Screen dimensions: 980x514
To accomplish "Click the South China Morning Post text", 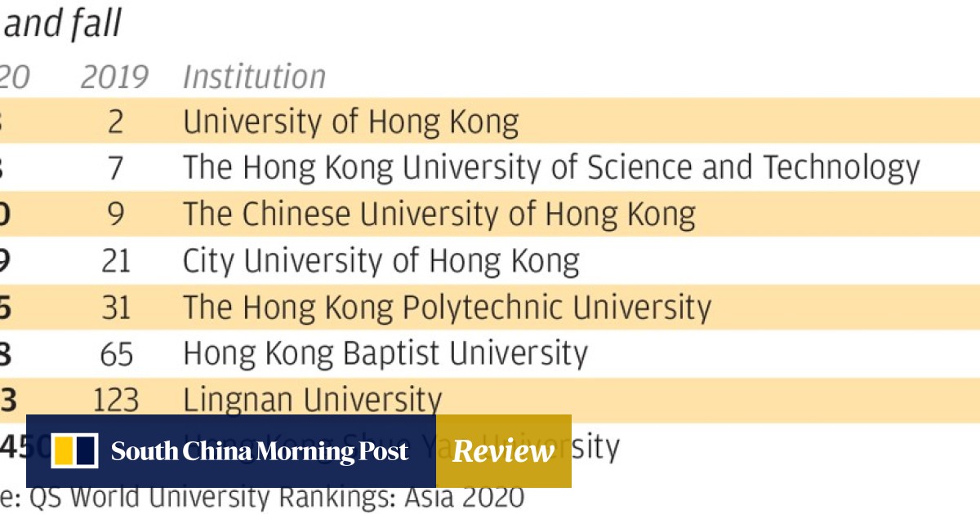I will pyautogui.click(x=260, y=451).
